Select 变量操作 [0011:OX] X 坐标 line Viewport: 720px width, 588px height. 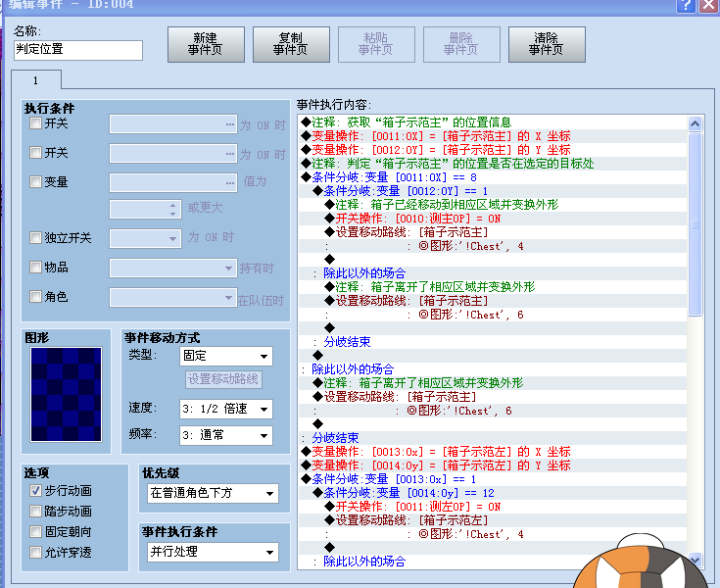493,136
